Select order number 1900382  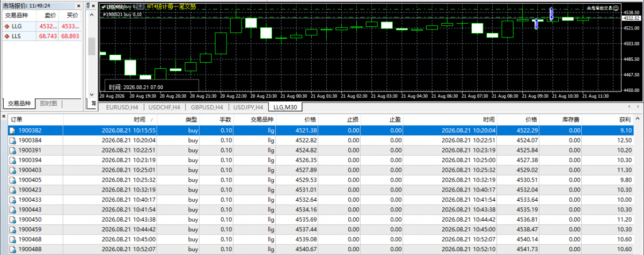pyautogui.click(x=30, y=130)
